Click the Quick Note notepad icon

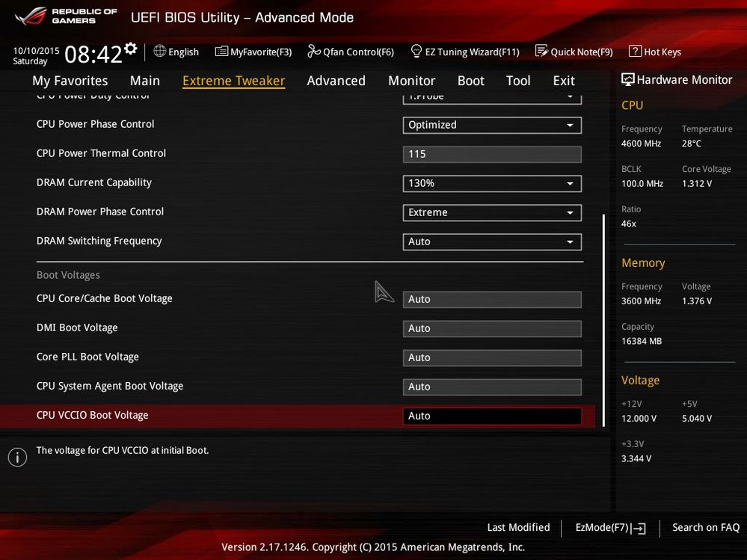(x=541, y=51)
